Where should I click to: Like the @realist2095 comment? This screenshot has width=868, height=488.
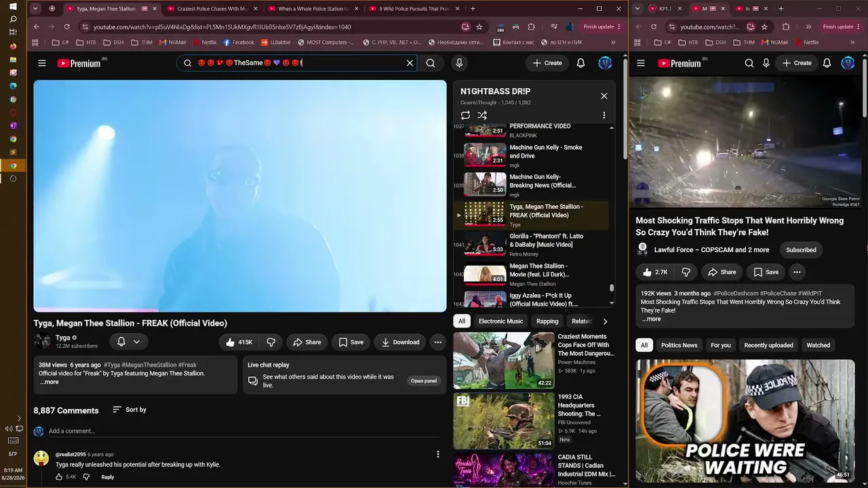(x=60, y=477)
